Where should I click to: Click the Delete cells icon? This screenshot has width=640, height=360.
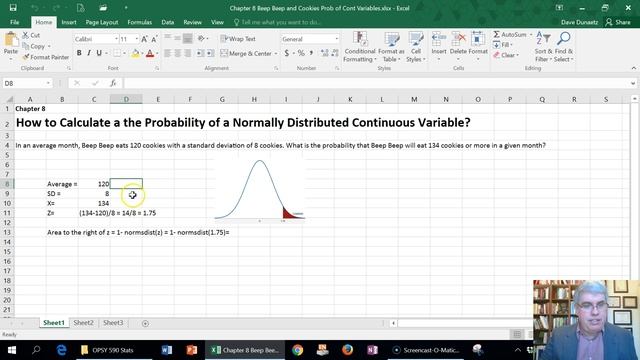click(458, 39)
